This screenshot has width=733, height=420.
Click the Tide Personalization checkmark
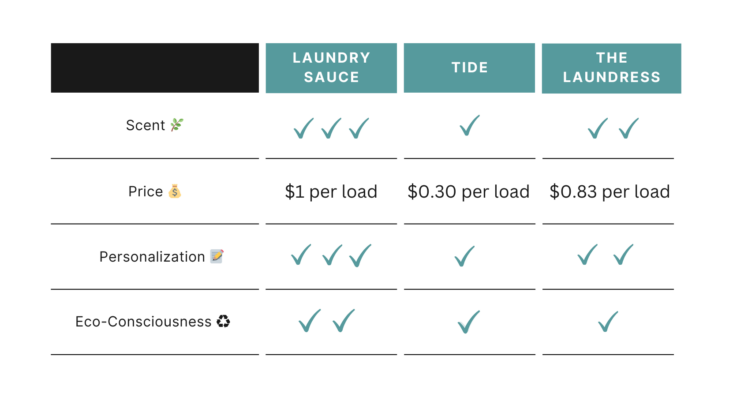[x=465, y=256]
